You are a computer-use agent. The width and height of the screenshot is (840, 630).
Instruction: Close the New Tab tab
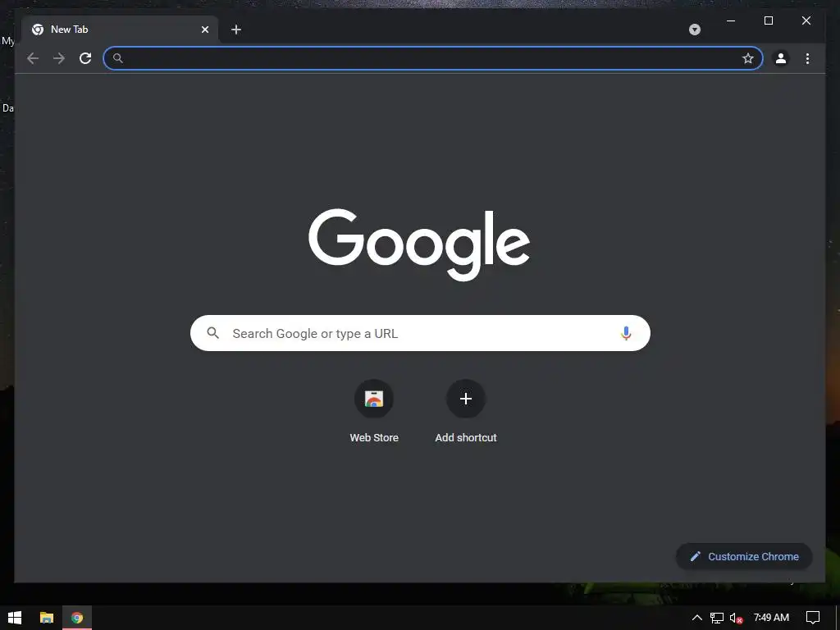[x=204, y=30]
